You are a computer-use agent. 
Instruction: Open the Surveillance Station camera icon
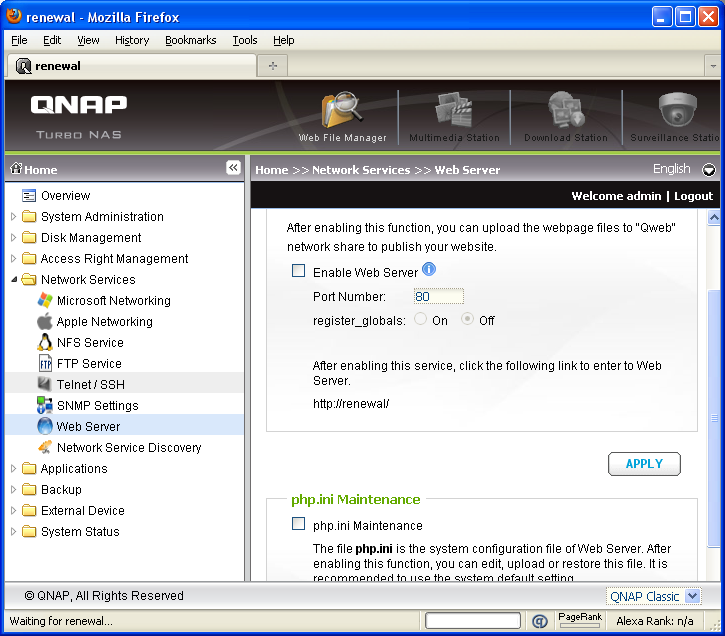678,110
